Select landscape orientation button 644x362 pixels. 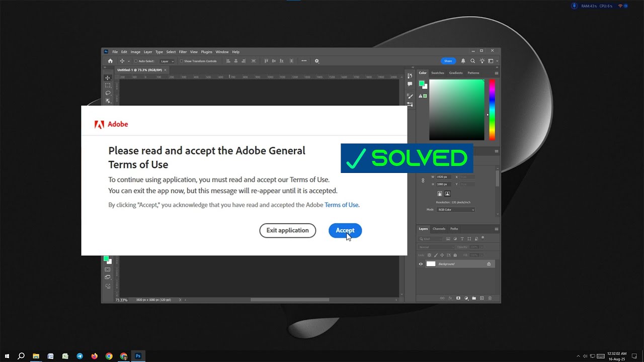click(447, 194)
